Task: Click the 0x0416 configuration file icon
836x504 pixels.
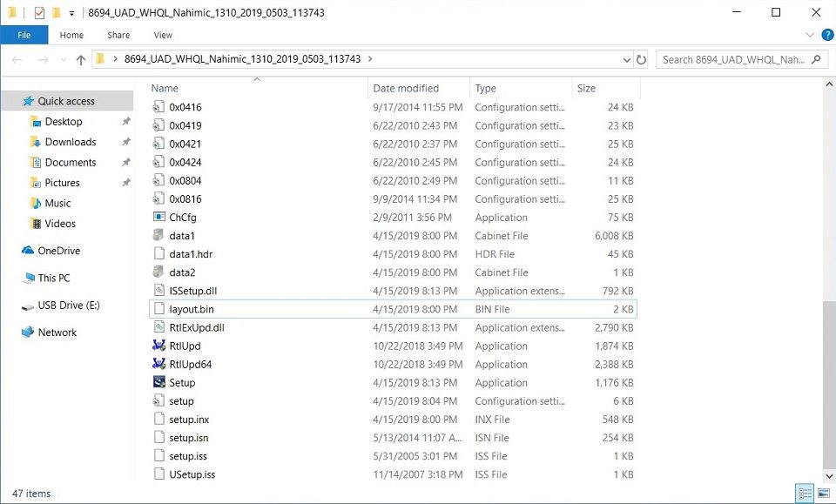Action: 158,106
